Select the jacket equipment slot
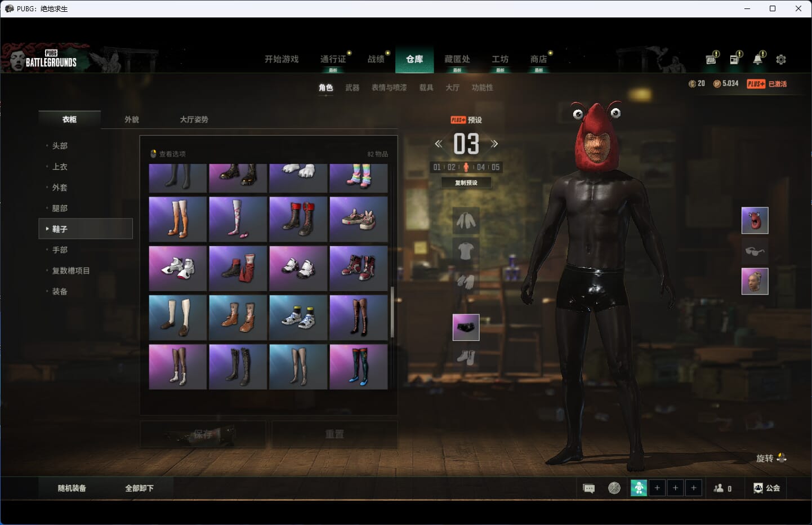Viewport: 812px width, 525px height. click(466, 220)
